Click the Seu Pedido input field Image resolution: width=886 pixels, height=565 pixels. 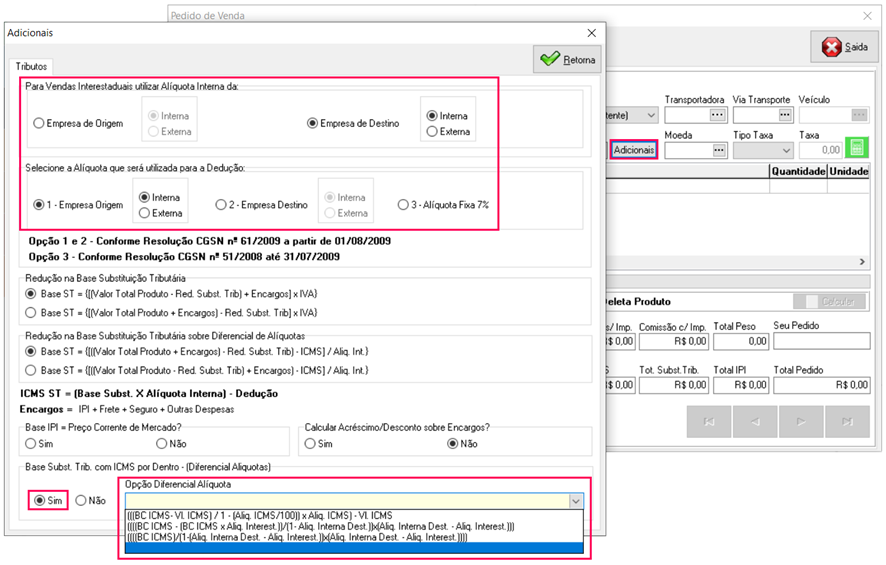click(820, 341)
